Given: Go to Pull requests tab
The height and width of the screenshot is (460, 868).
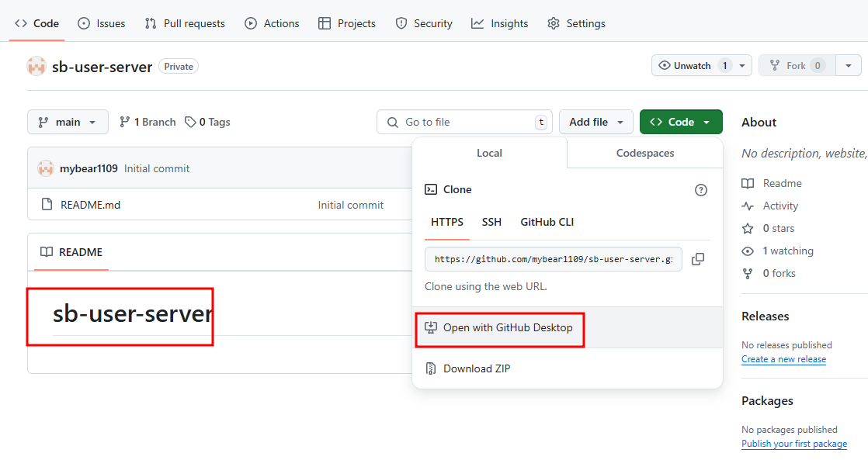Looking at the screenshot, I should [x=185, y=23].
